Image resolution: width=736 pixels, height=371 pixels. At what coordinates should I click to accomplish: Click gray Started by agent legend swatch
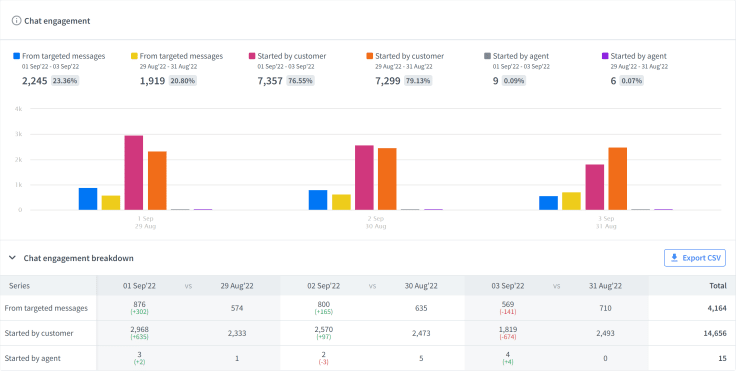click(x=487, y=56)
